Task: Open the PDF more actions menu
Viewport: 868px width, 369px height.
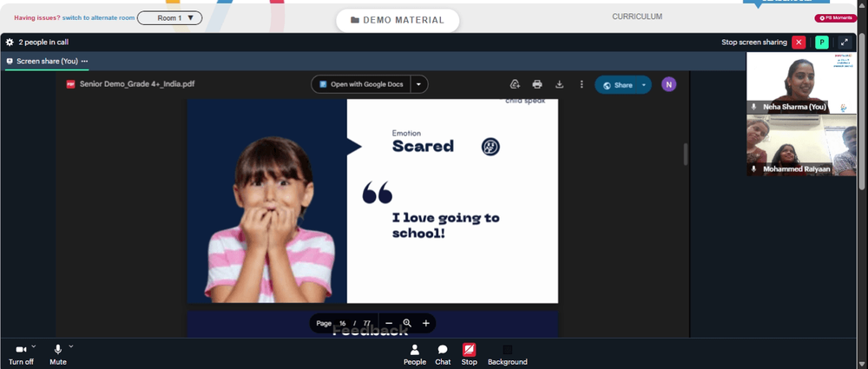Action: pos(582,84)
